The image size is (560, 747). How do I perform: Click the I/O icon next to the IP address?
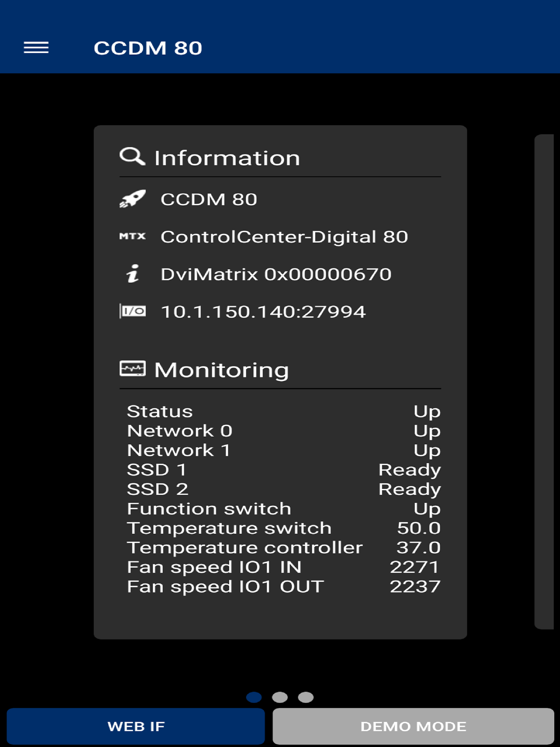pyautogui.click(x=133, y=311)
